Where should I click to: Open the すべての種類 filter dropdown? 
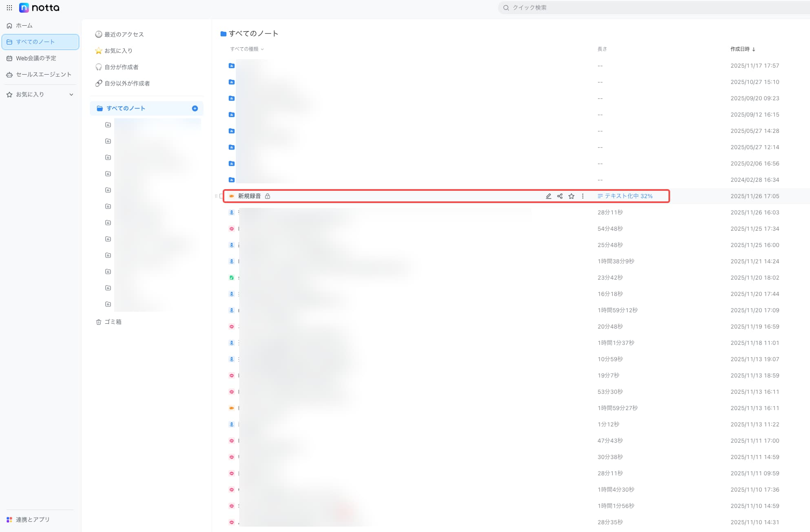click(x=247, y=49)
